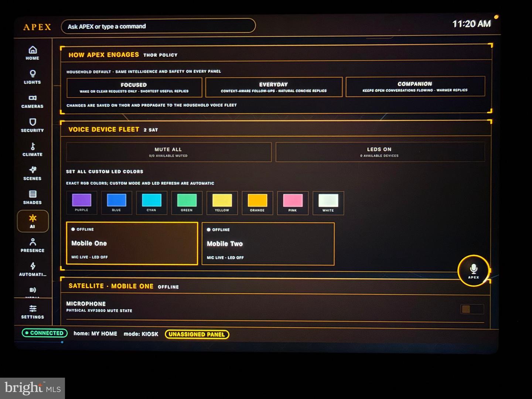This screenshot has width=532, height=399.
Task: Tap the APEX microphone voice button
Action: (473, 271)
